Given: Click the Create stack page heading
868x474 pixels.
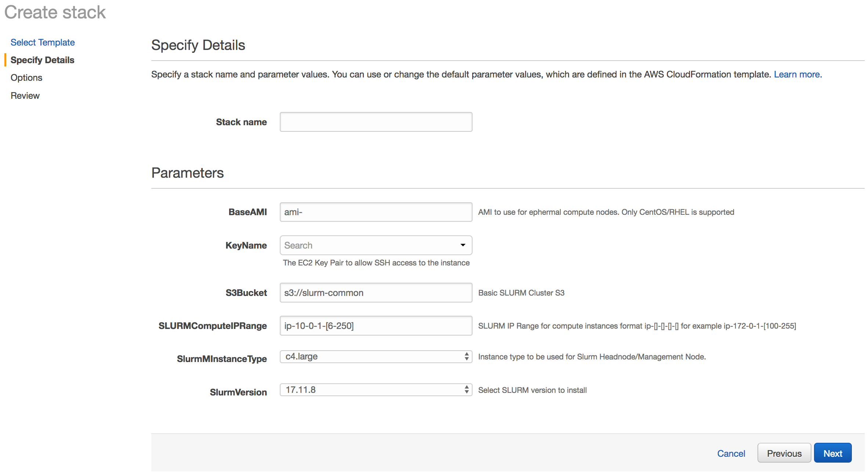Looking at the screenshot, I should pos(55,12).
